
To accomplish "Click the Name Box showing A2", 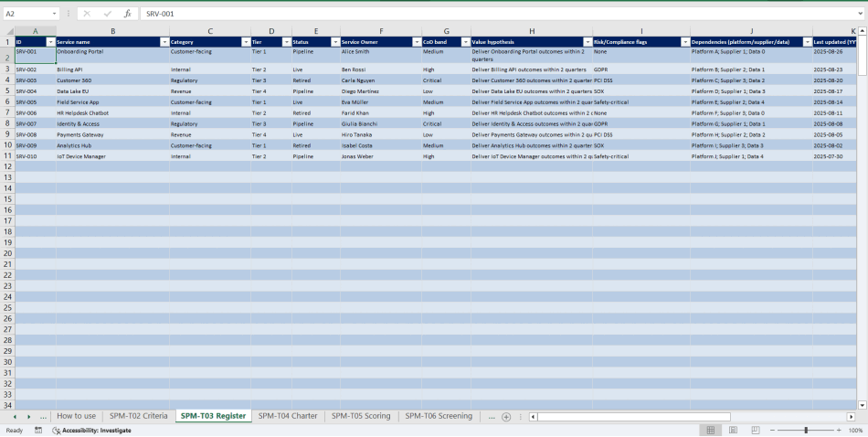I will pos(27,14).
